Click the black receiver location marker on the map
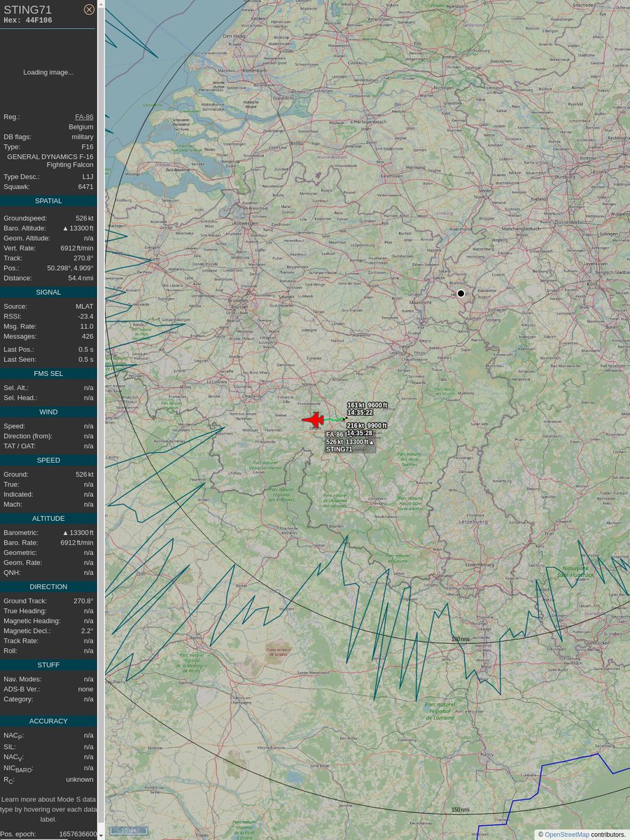 [461, 293]
